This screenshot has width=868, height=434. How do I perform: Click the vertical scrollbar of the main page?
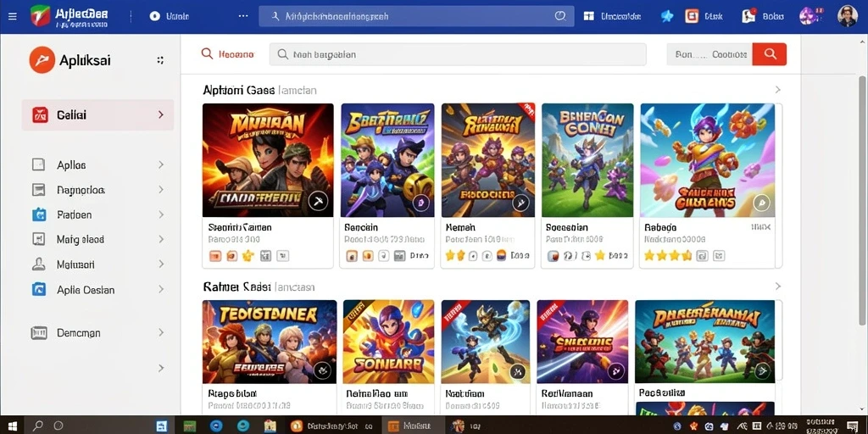[862, 199]
